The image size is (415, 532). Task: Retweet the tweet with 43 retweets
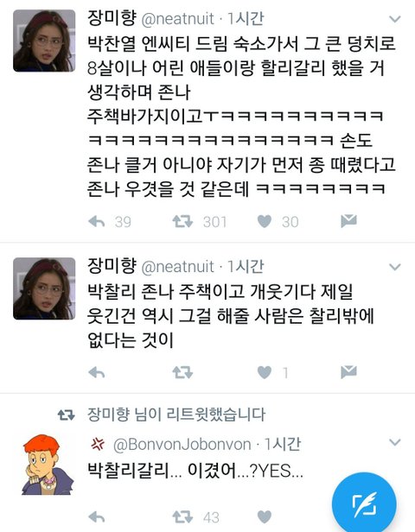[182, 517]
